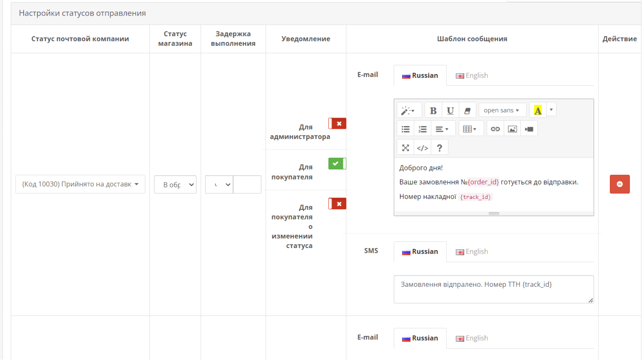
Task: Click the insert picture icon
Action: [512, 129]
